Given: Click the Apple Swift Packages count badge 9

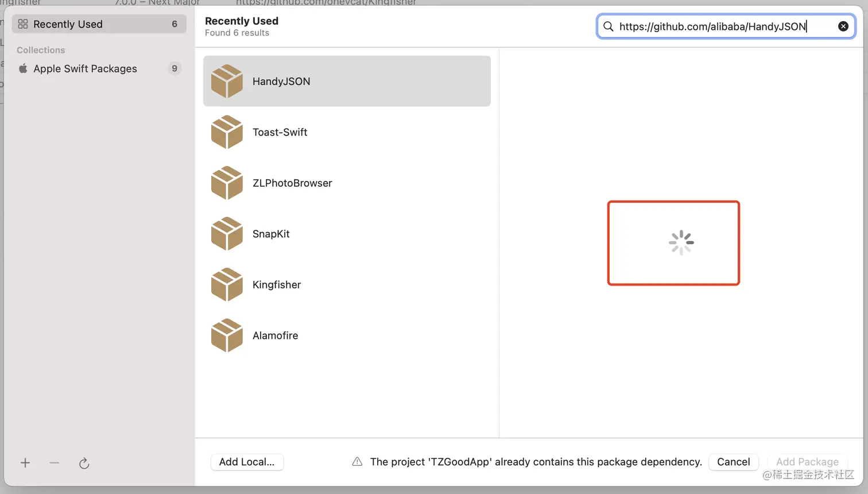Looking at the screenshot, I should (175, 68).
